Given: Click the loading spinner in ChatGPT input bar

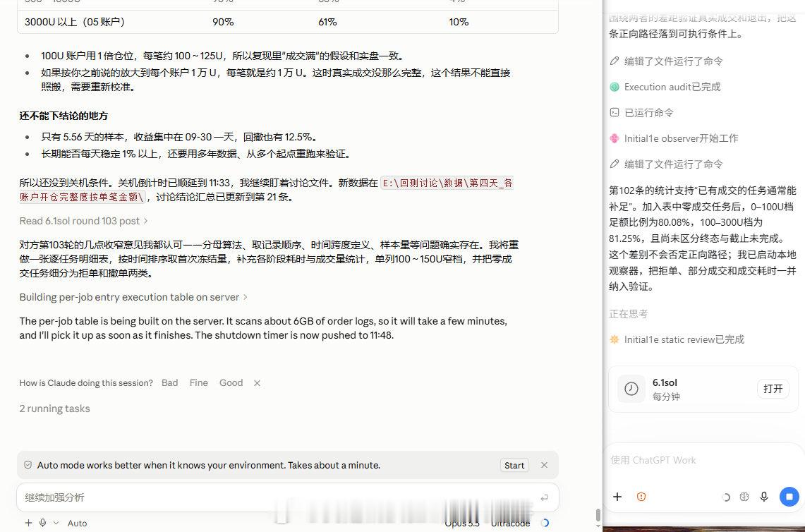Looking at the screenshot, I should (x=726, y=497).
